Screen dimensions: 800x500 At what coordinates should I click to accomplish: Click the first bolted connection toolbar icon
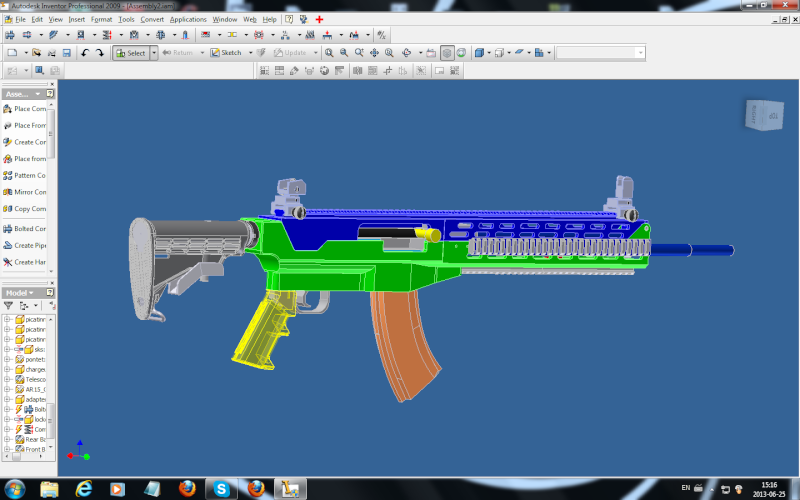click(10, 35)
